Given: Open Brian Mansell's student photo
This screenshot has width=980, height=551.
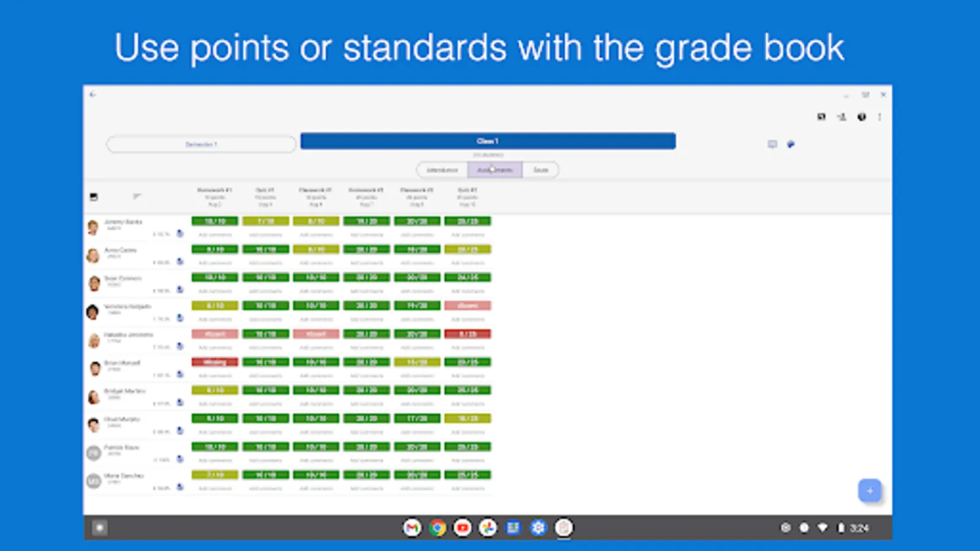Looking at the screenshot, I should (x=94, y=369).
